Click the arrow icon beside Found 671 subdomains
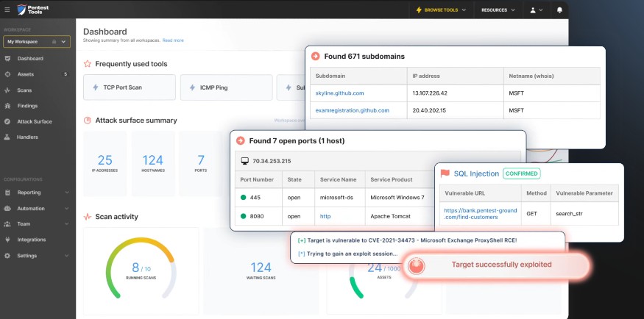The image size is (644, 319). 316,56
